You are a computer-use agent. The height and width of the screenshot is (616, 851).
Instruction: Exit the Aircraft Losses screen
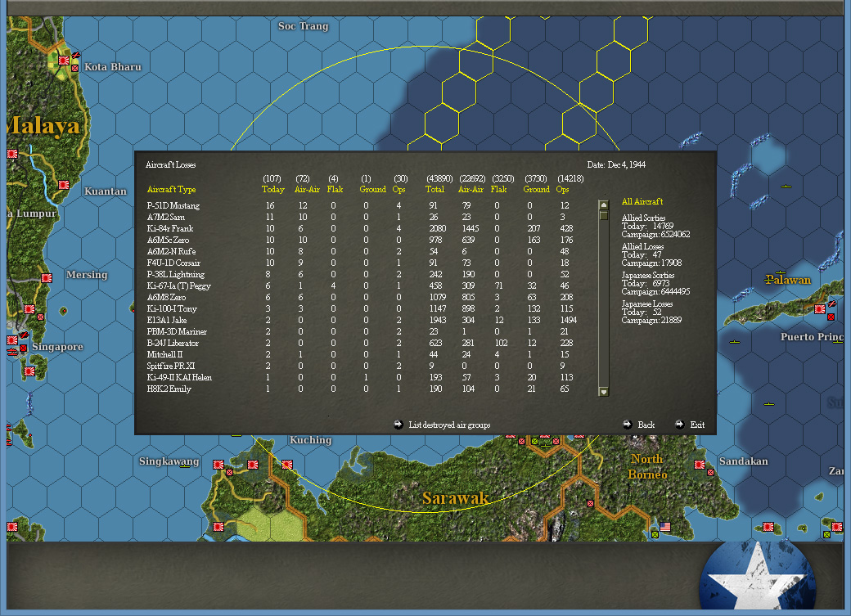(697, 425)
